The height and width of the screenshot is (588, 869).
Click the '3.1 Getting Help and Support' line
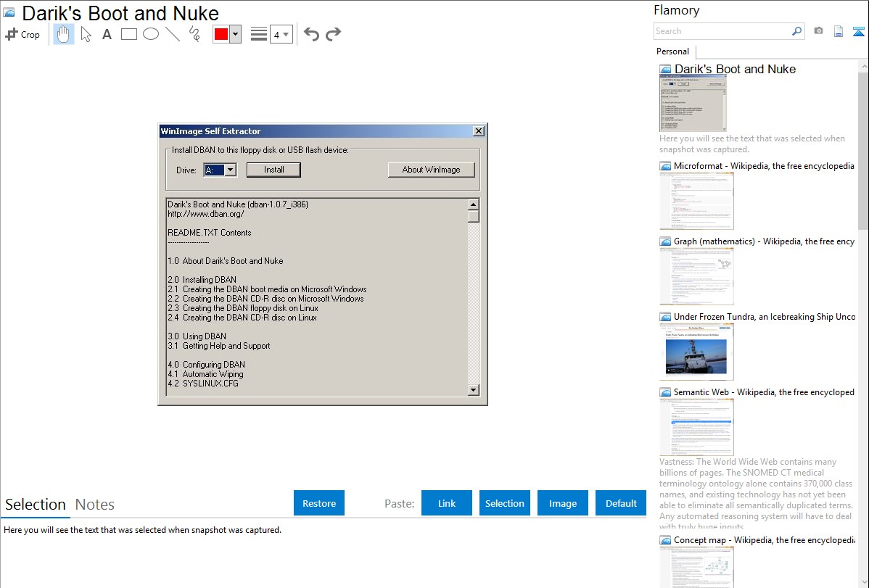(x=219, y=346)
